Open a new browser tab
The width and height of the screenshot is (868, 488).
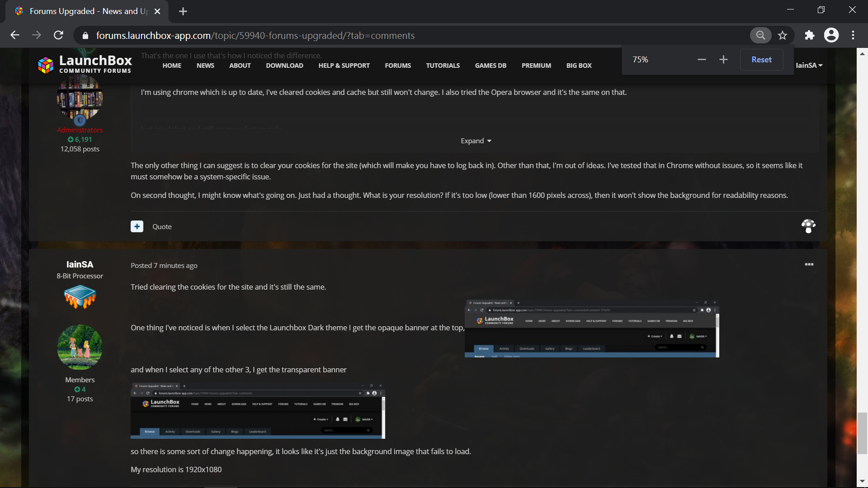[183, 11]
